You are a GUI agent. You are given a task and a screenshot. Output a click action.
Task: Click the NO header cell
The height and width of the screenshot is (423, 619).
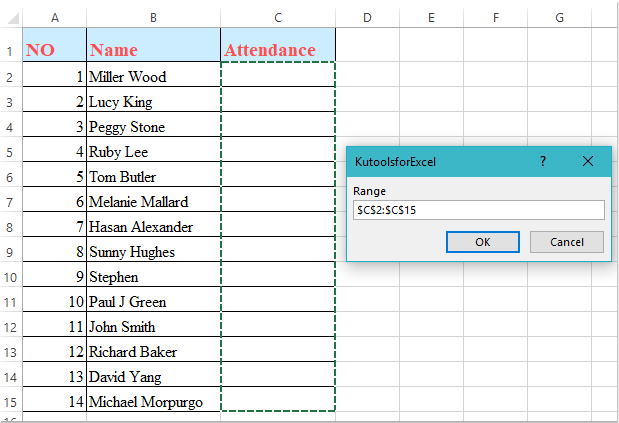click(x=54, y=50)
